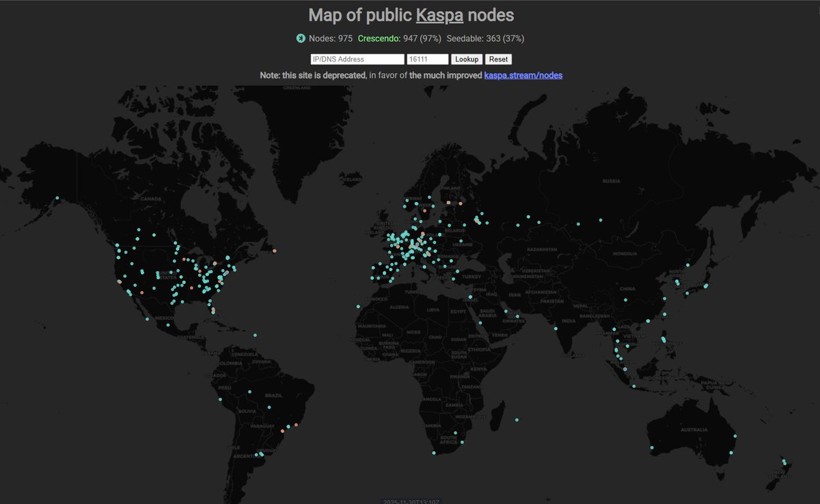Click the RUSSIA label on the map

(x=611, y=181)
